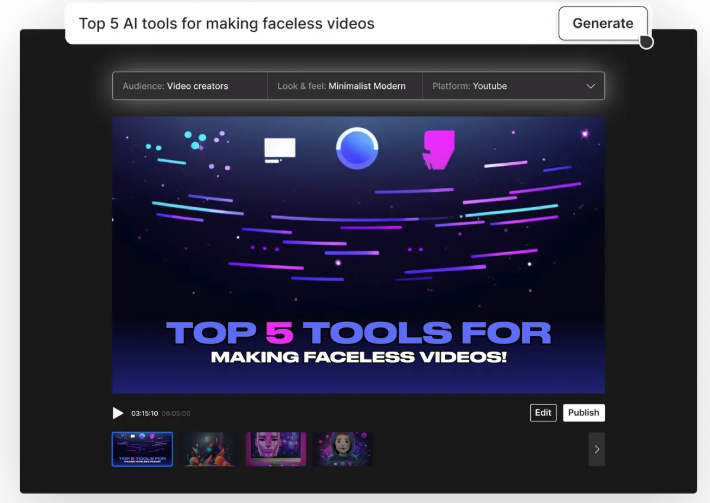Screen dimensions: 710x503
Task: Click the cursor dot beside Generate button
Action: click(646, 42)
